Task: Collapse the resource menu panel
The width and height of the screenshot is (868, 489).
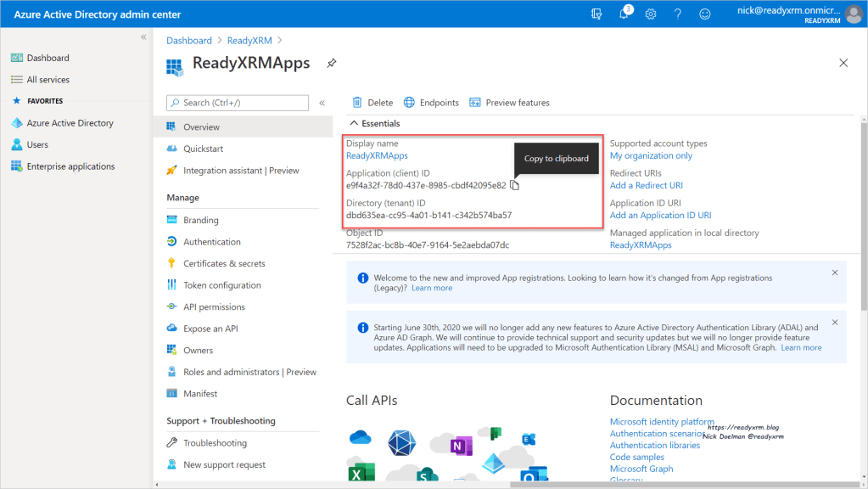Action: click(x=322, y=103)
